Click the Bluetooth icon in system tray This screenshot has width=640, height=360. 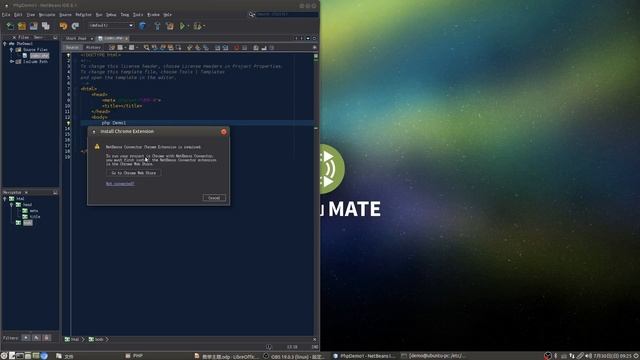pos(556,356)
